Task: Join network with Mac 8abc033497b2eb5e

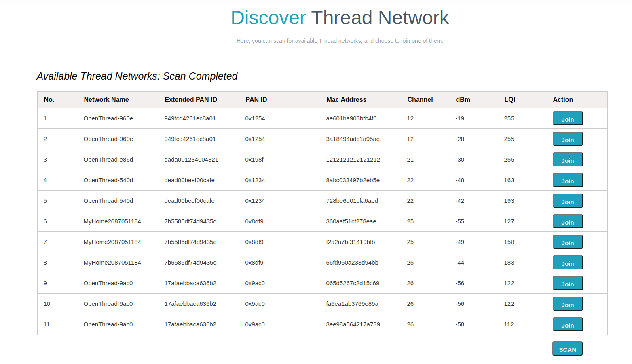Action: click(x=568, y=180)
